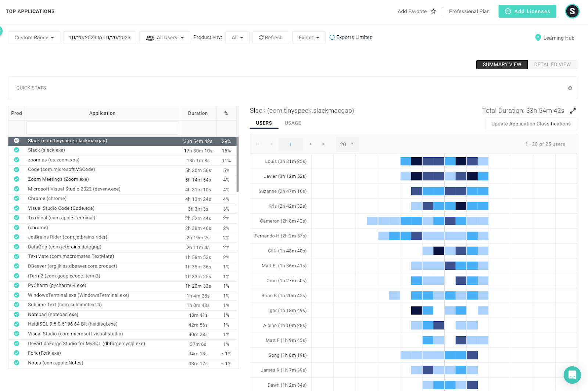
Task: Sort by percent column header
Action: [226, 113]
